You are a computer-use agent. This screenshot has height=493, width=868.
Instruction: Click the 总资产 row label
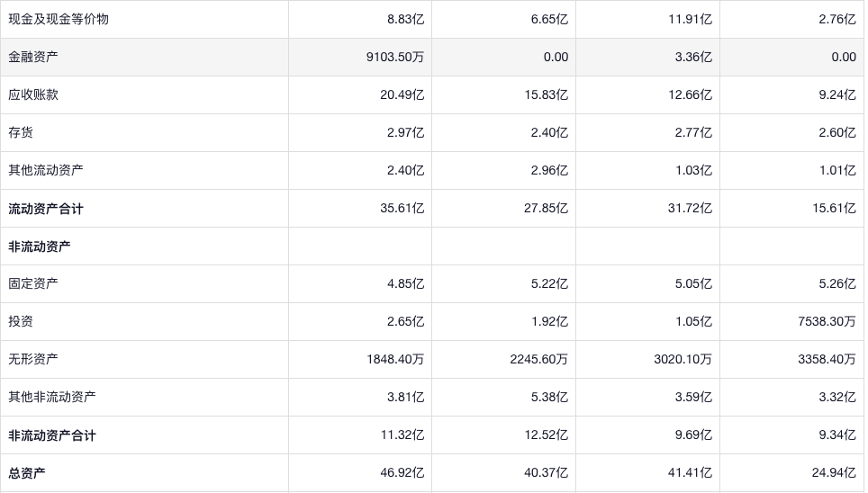(27, 473)
